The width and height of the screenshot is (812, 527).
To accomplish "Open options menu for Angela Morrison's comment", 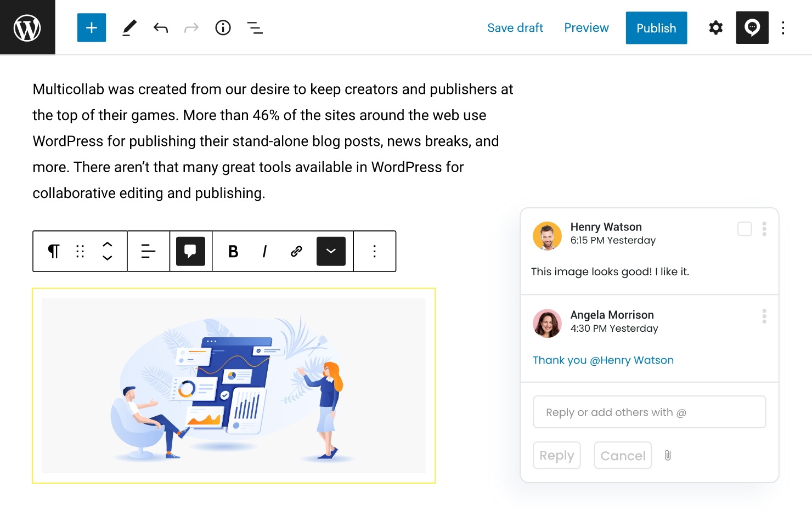I will coord(764,316).
